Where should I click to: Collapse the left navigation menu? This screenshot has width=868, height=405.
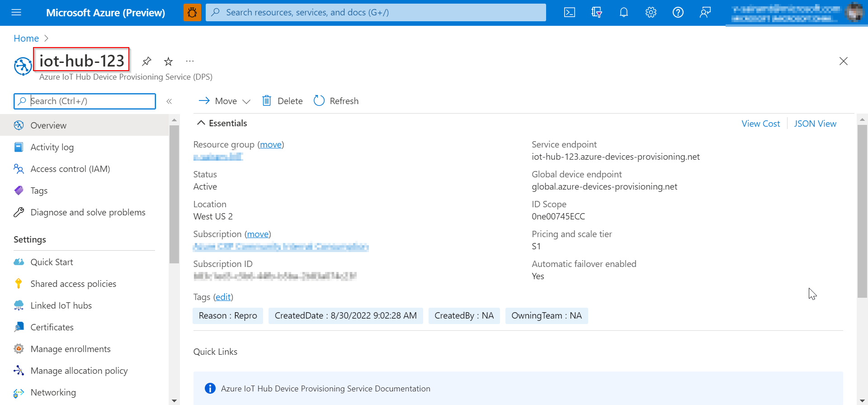(x=169, y=101)
